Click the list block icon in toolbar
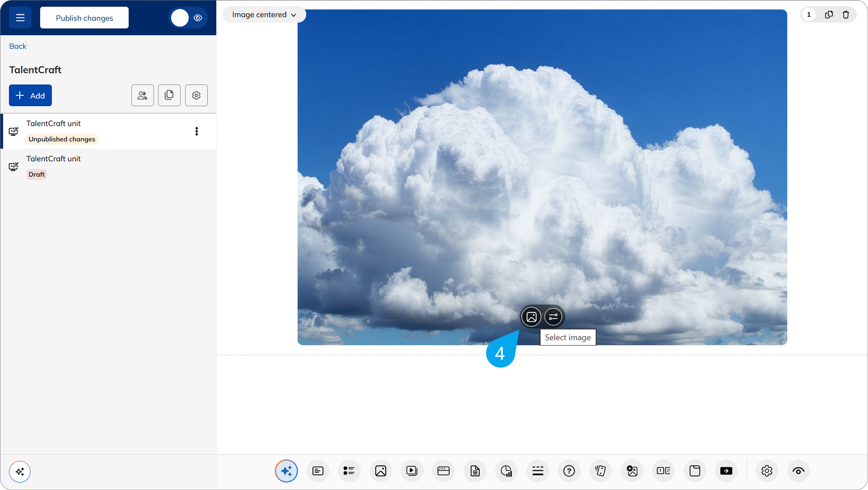Viewport: 868px width, 490px height. click(349, 471)
